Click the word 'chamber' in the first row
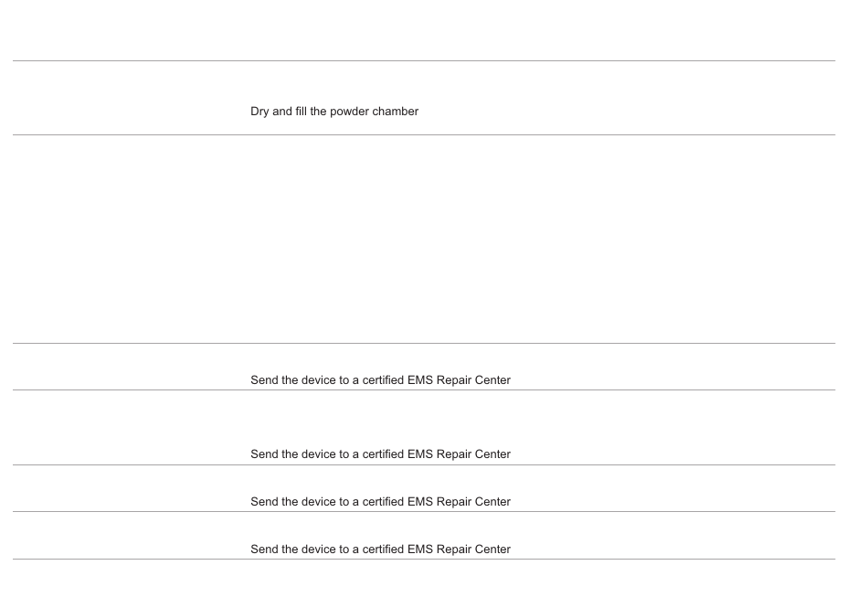 [396, 112]
